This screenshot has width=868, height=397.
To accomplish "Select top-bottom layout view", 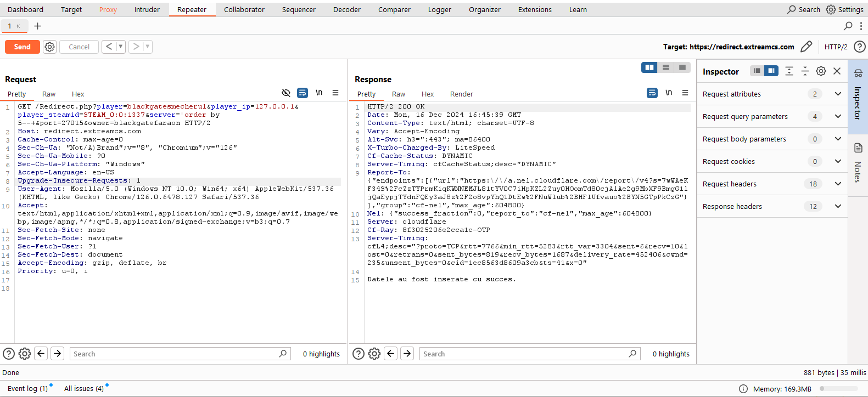I will [666, 67].
